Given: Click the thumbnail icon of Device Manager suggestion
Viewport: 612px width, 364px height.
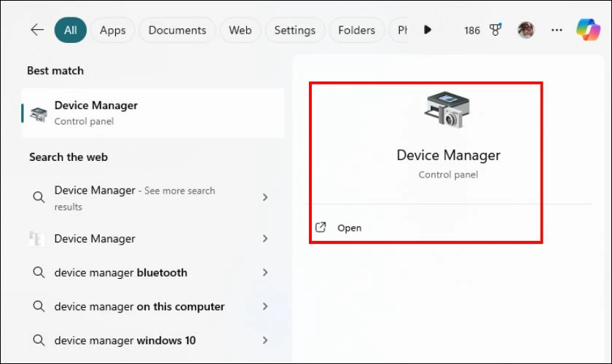Looking at the screenshot, I should [x=37, y=238].
